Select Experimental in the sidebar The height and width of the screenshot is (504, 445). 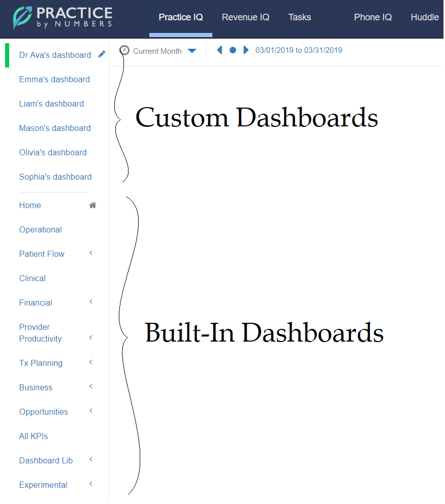tap(44, 486)
